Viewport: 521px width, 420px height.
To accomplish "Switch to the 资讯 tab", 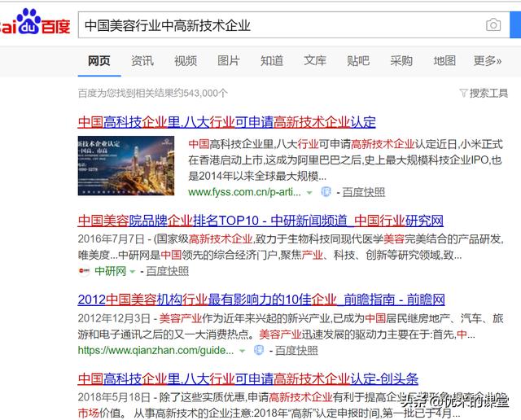I will point(142,61).
